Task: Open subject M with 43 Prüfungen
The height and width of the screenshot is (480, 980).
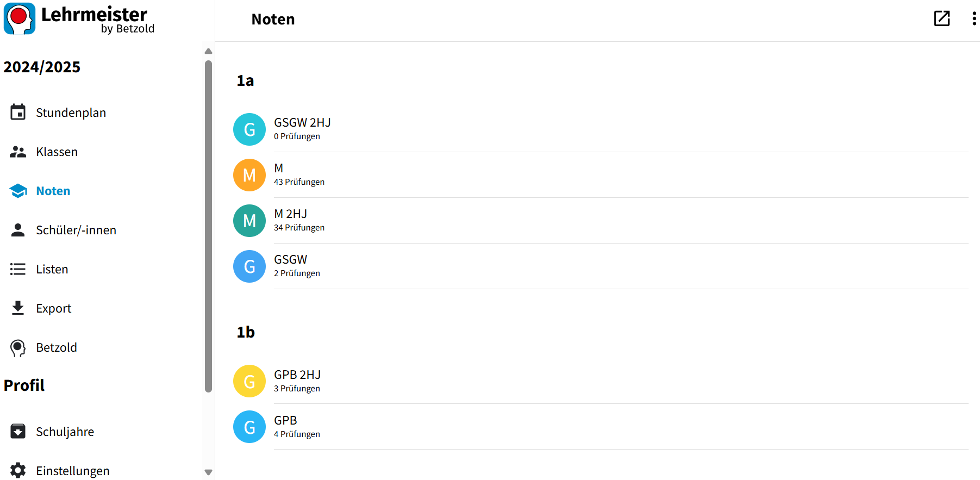Action: (601, 175)
